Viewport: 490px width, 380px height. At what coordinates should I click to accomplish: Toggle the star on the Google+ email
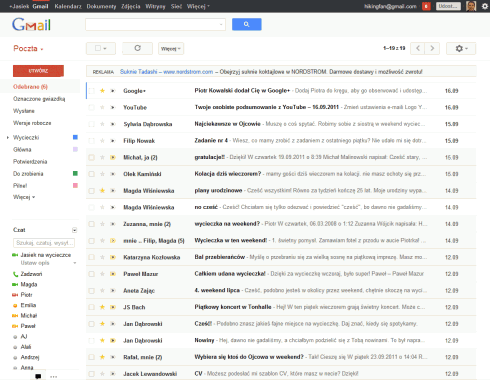pyautogui.click(x=102, y=91)
